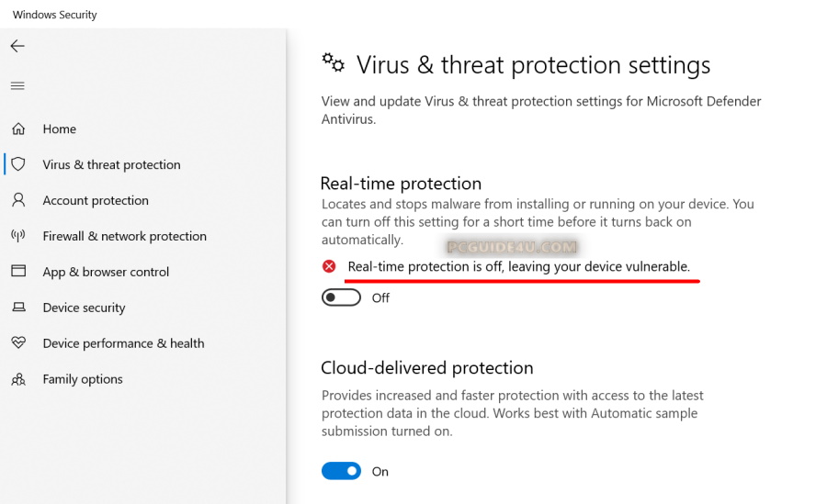Click the Device security laptop icon
The width and height of the screenshot is (827, 504).
(x=18, y=308)
